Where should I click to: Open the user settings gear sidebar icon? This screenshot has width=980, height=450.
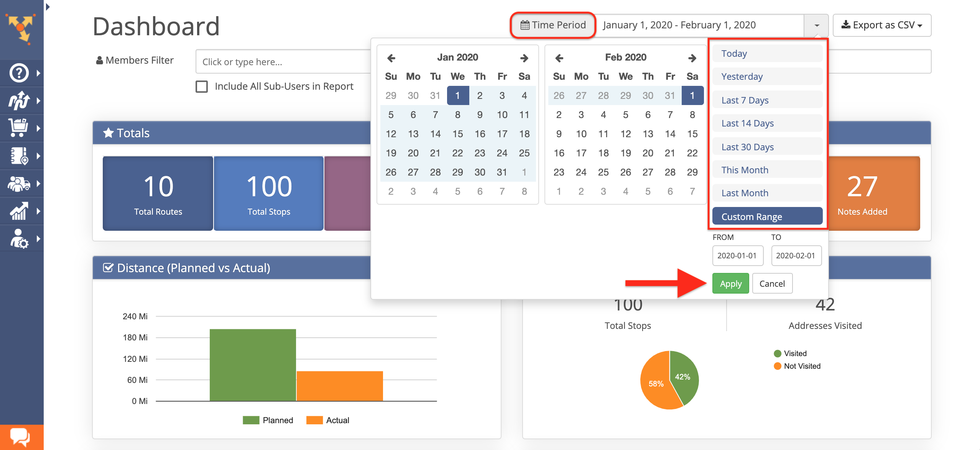click(x=19, y=239)
